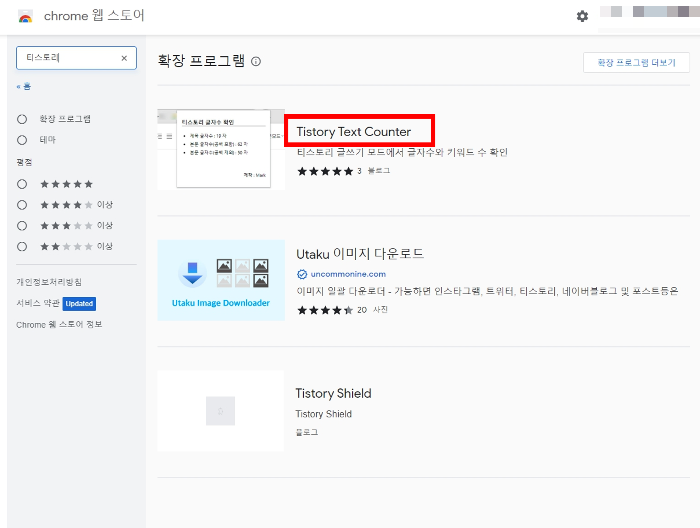Screen dimensions: 700x528
Task: Open the Tistory Text Counter title
Action: pyautogui.click(x=354, y=132)
